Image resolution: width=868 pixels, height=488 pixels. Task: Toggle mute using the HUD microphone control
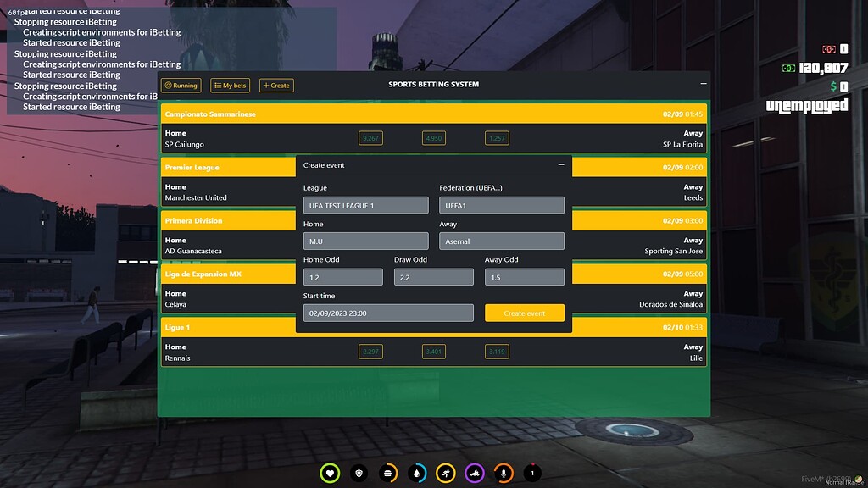(504, 474)
